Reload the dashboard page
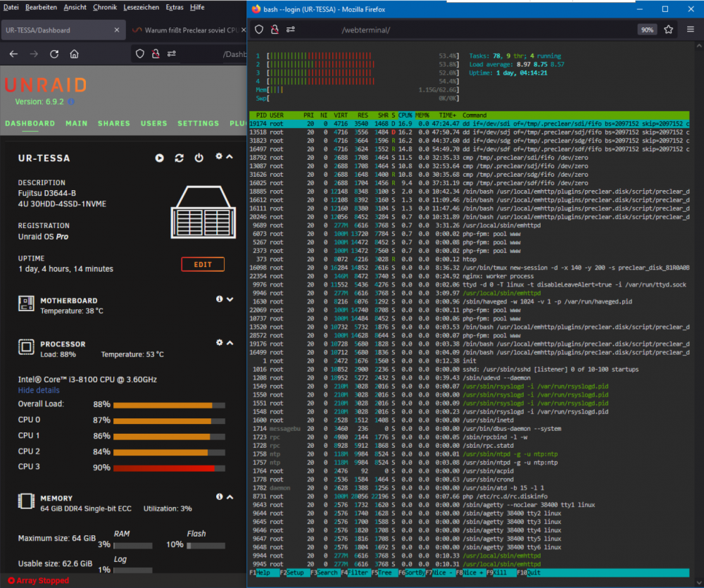Image resolution: width=704 pixels, height=588 pixels. 54,54
